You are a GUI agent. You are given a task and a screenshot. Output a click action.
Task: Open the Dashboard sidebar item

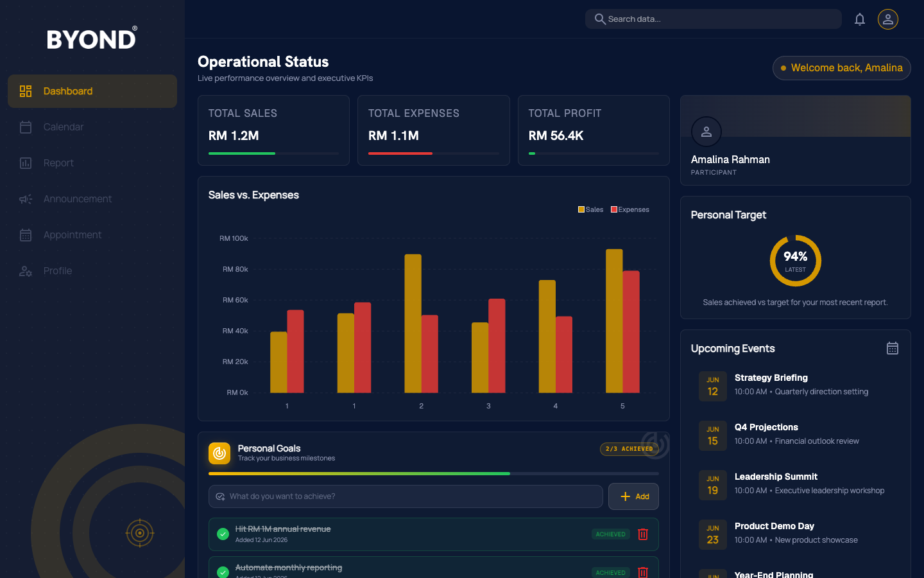coord(92,91)
